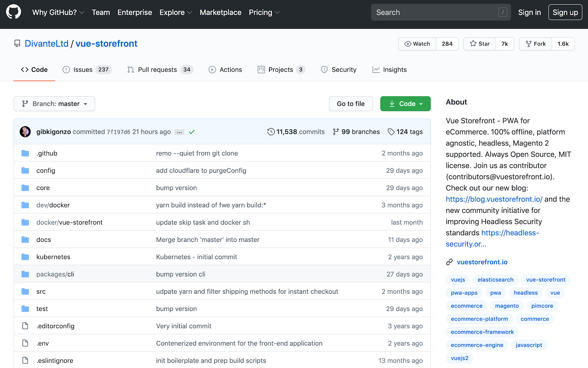Expand commit message ellipsis button
Screen dimensions: 588x368
click(x=179, y=132)
